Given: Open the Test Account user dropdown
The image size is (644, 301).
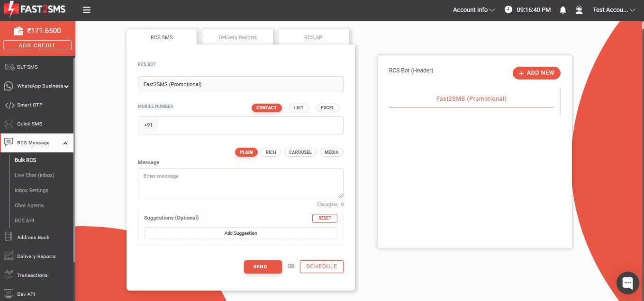Looking at the screenshot, I should (x=614, y=10).
